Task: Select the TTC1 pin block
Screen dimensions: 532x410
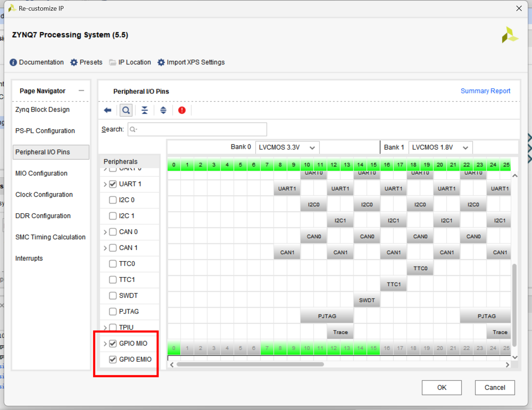Action: click(394, 284)
